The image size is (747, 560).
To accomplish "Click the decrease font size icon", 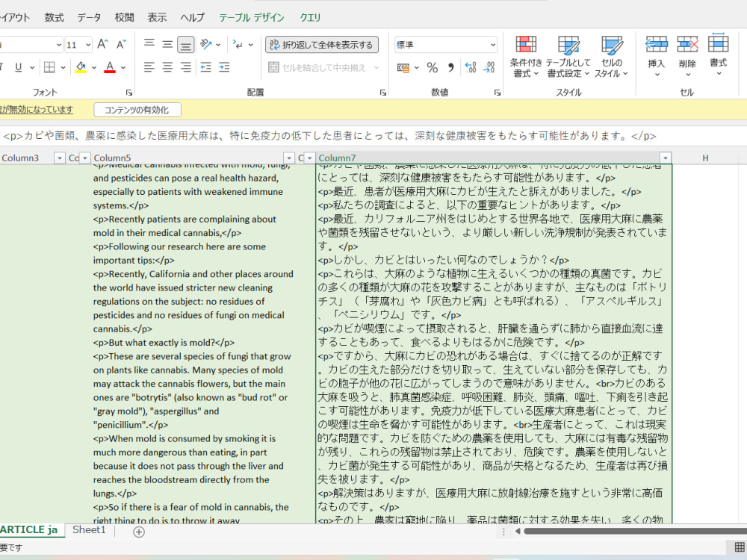I will tap(122, 44).
